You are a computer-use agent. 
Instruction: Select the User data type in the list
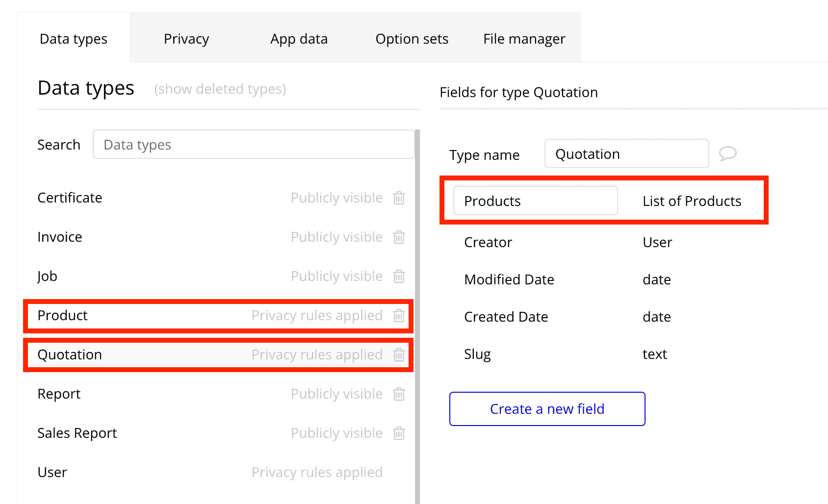tap(52, 472)
